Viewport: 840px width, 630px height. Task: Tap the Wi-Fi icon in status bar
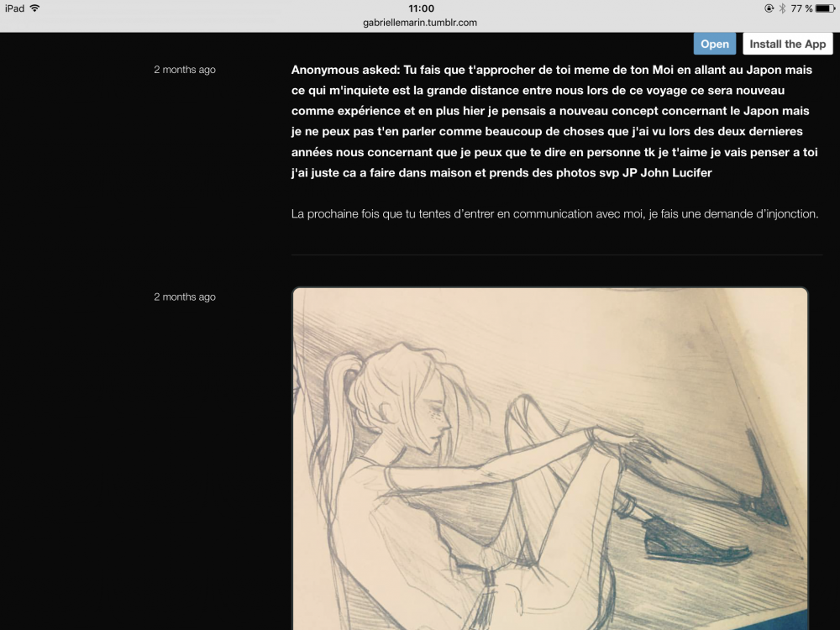[34, 8]
